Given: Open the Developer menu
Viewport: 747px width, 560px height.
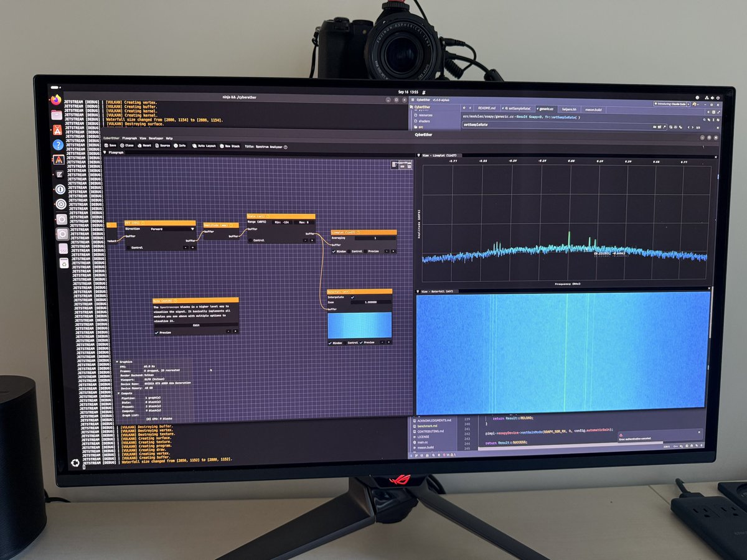Looking at the screenshot, I should pos(156,138).
